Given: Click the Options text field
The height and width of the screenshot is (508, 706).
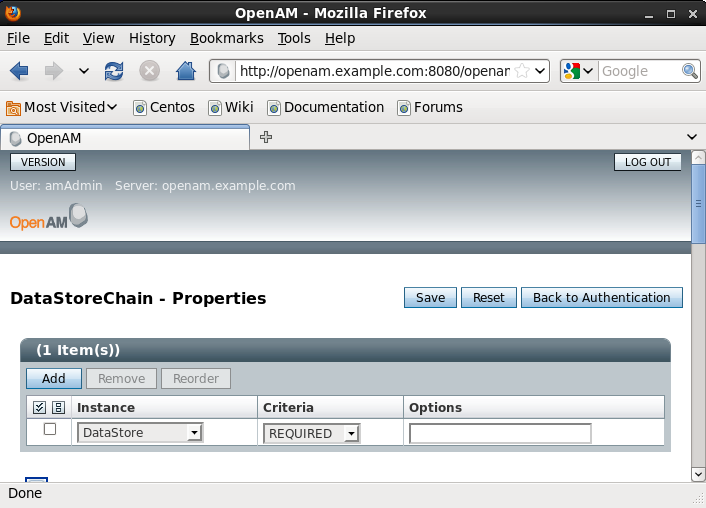Looking at the screenshot, I should coord(500,433).
